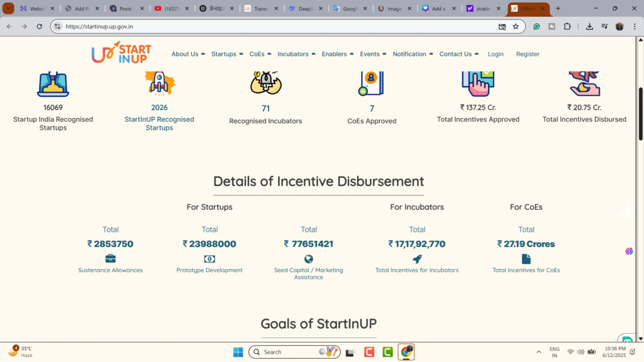This screenshot has height=362, width=644.
Task: Click the StartInUP Recognised Startups rocket icon
Action: (160, 84)
